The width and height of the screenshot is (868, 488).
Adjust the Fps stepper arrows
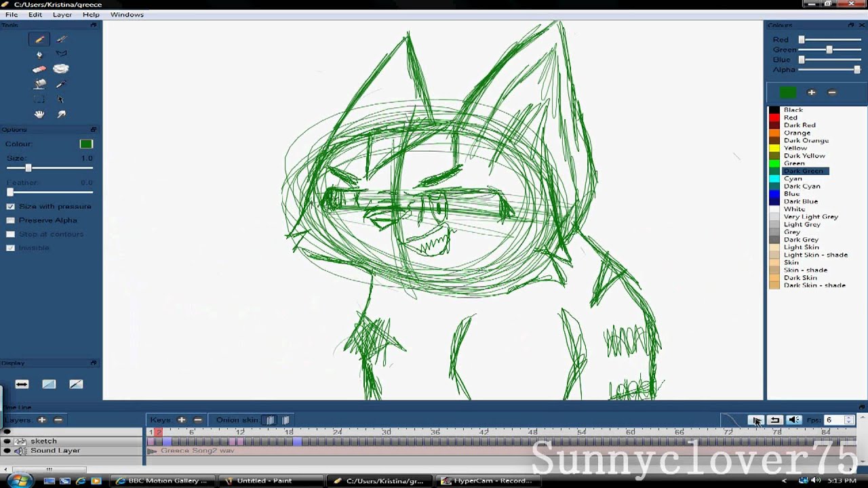[849, 420]
